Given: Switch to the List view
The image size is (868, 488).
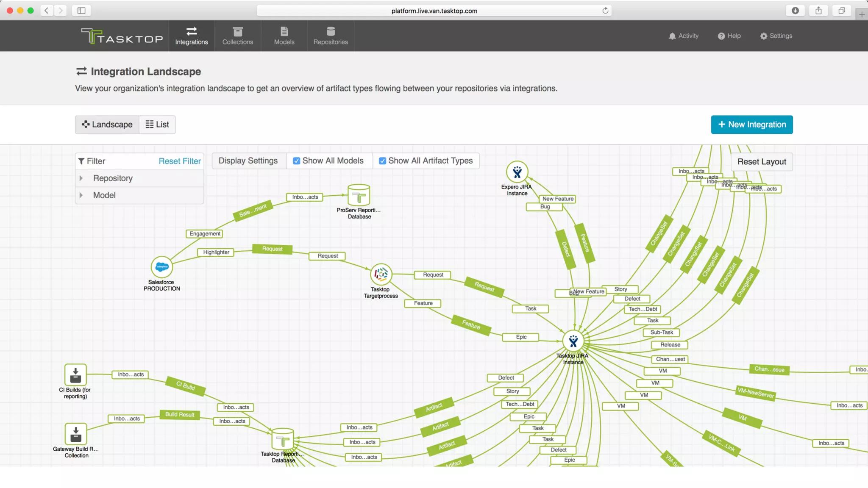Looking at the screenshot, I should (x=157, y=125).
